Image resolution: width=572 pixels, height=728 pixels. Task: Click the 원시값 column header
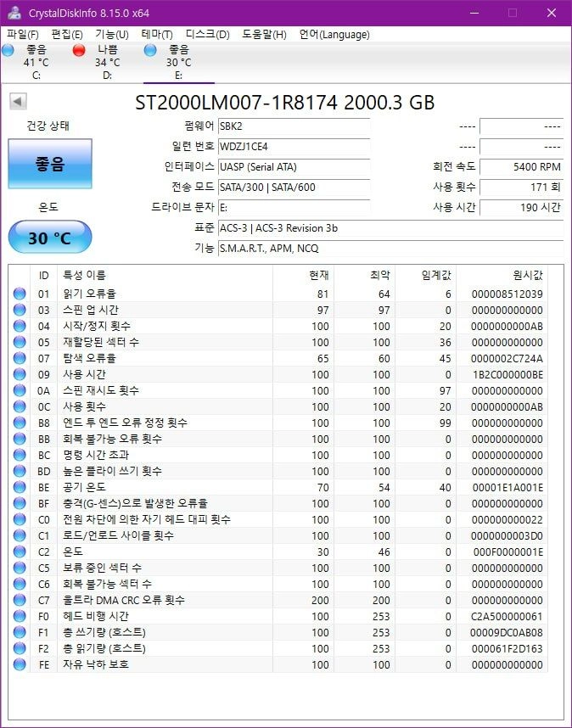tap(502, 275)
